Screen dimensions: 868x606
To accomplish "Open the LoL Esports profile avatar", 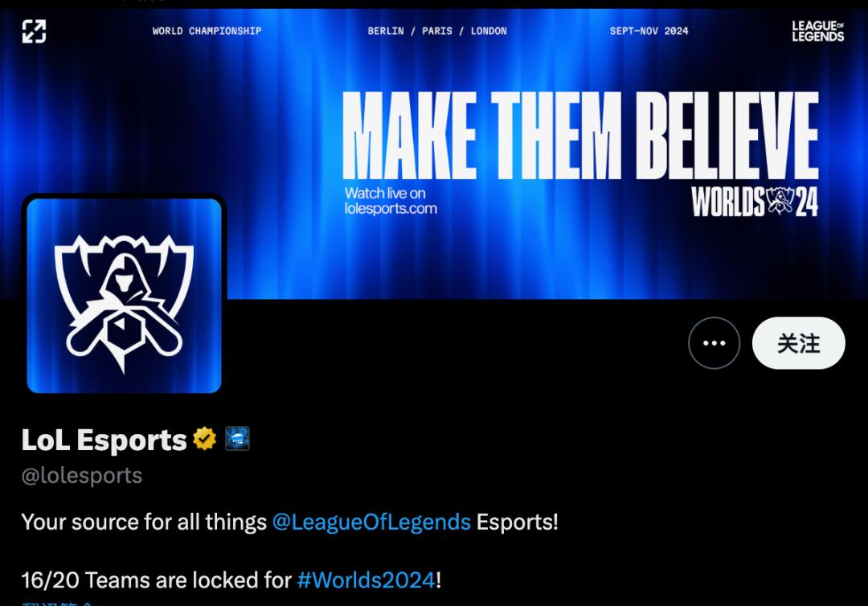I will (x=124, y=296).
